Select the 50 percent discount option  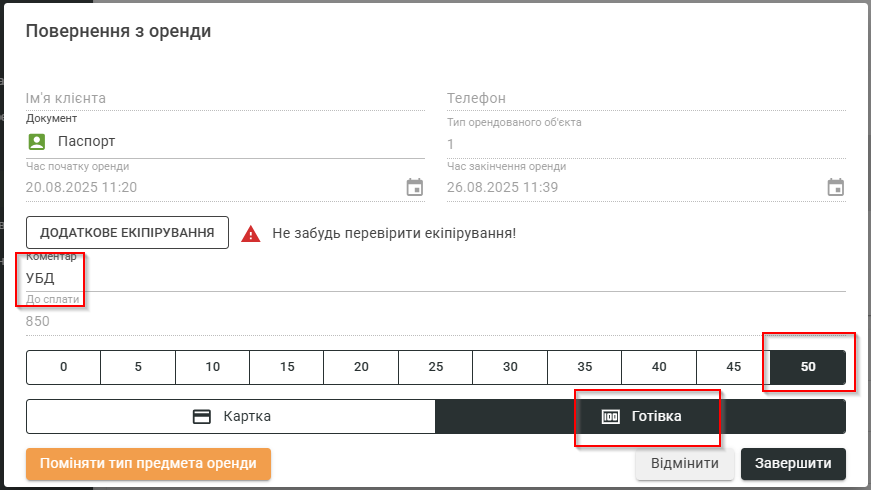[x=808, y=367]
